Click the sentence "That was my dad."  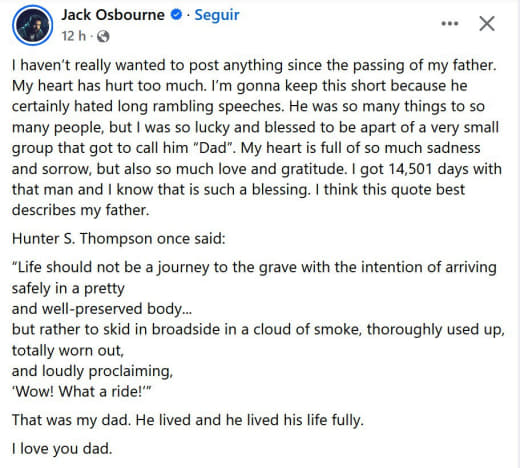tap(71, 420)
